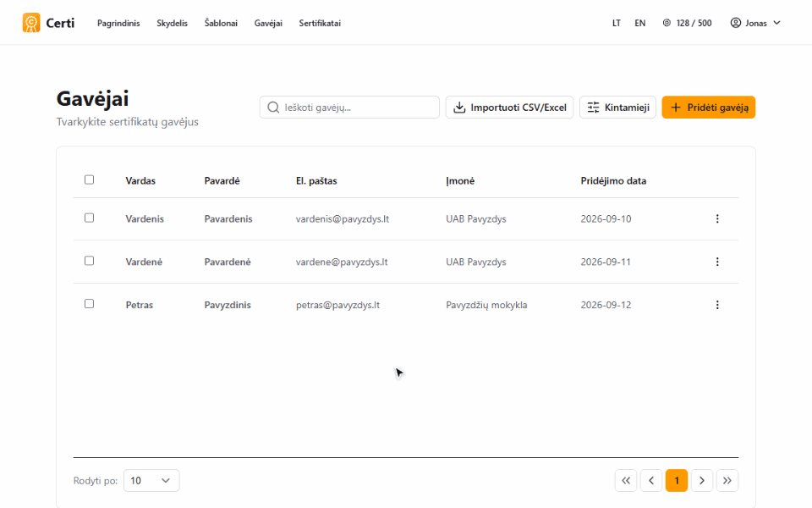Click the Pavyzdžių mokykla company cell
Screen dimensions: 812x508
(x=486, y=305)
